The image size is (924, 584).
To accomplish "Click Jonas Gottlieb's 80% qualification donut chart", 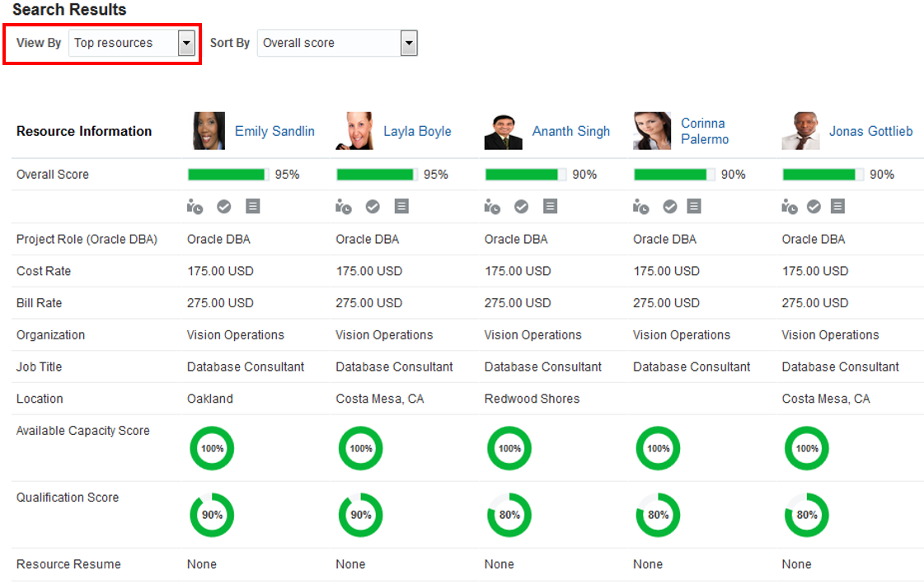I will point(807,515).
